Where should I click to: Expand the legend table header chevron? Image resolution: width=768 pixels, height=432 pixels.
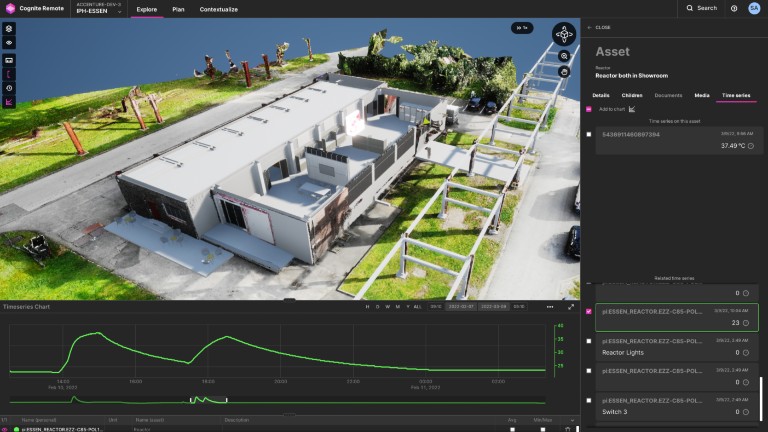pyautogui.click(x=572, y=420)
